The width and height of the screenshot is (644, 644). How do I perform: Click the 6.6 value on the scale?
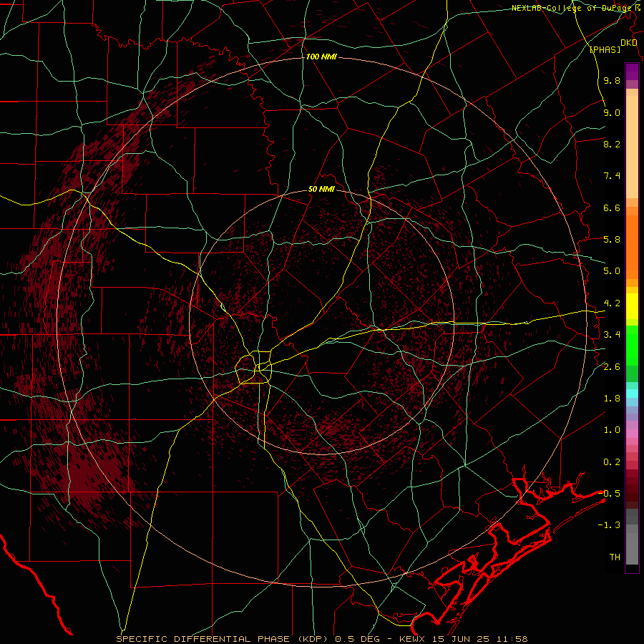tap(612, 208)
